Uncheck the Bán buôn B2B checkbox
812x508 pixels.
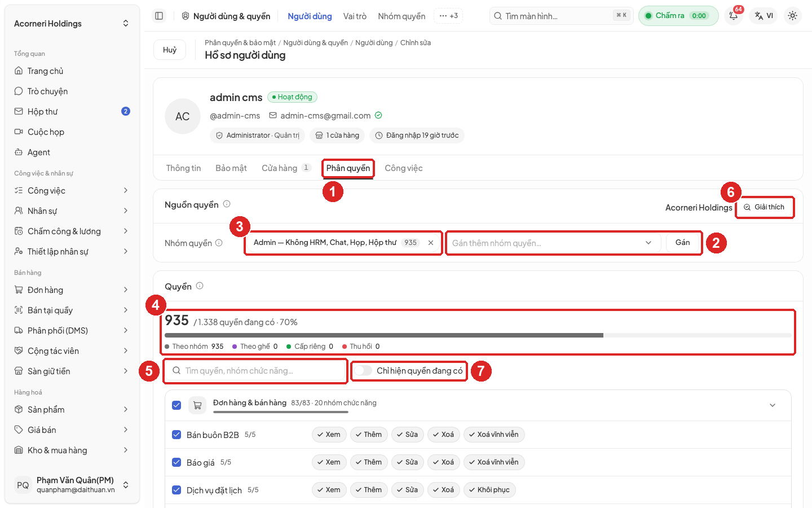[176, 435]
